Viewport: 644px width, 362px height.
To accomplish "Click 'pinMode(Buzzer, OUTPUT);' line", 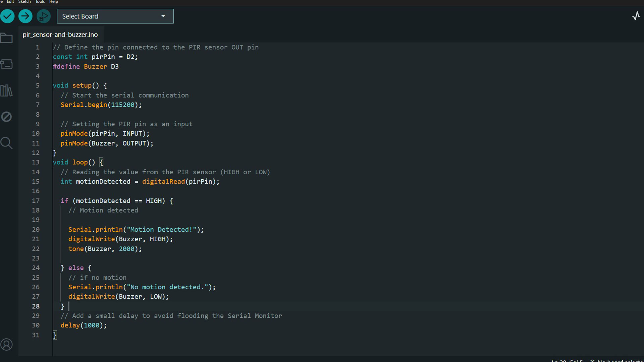I will (x=107, y=143).
